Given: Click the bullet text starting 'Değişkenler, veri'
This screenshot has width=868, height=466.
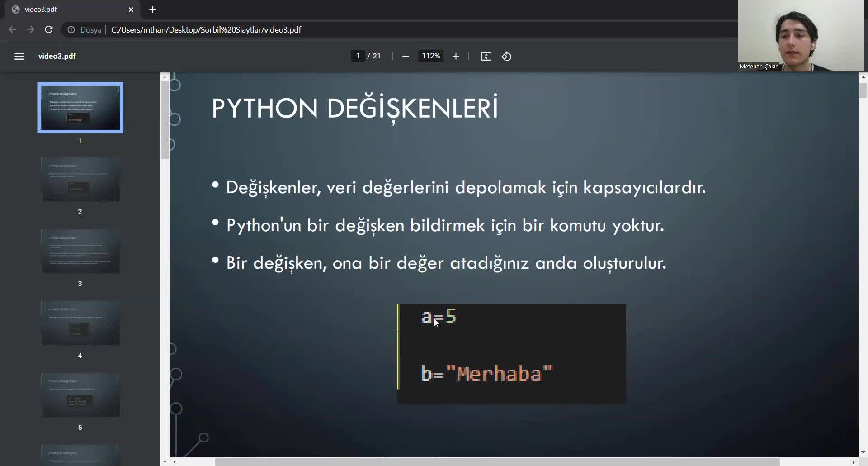Looking at the screenshot, I should [x=466, y=187].
